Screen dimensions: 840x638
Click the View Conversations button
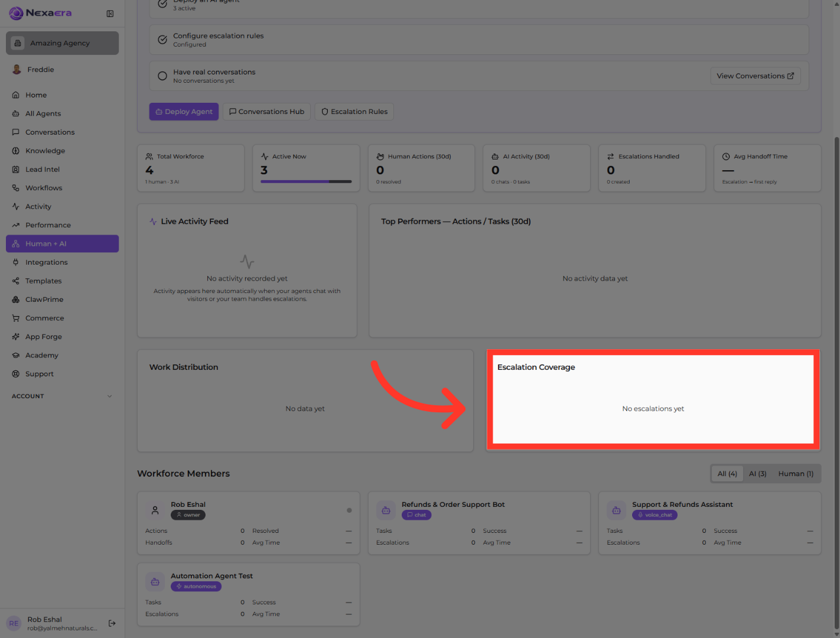coord(756,76)
